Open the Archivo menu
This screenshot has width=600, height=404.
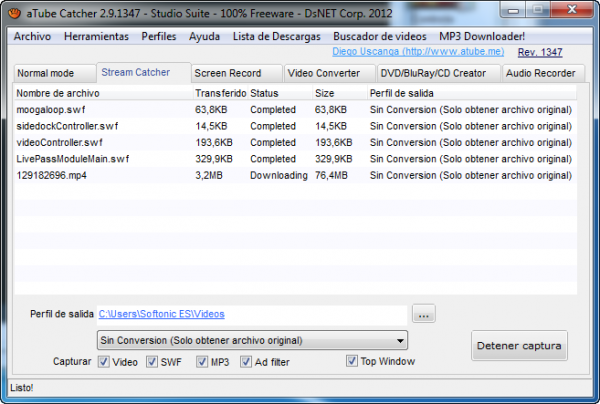[x=32, y=36]
